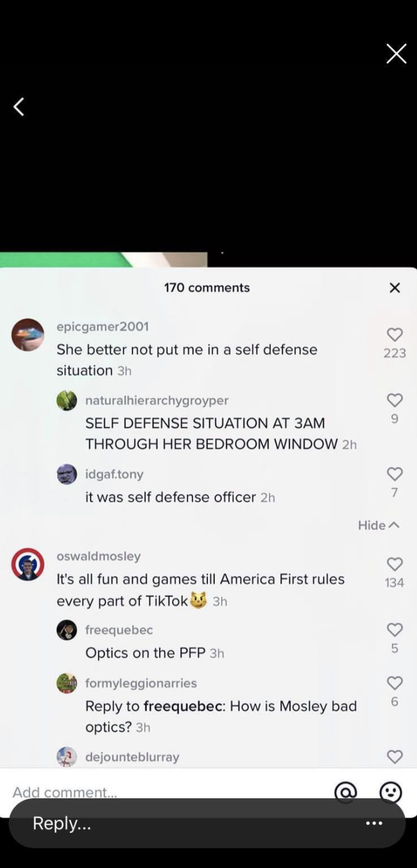Tap the heart beside dejounteblurray

point(395,757)
